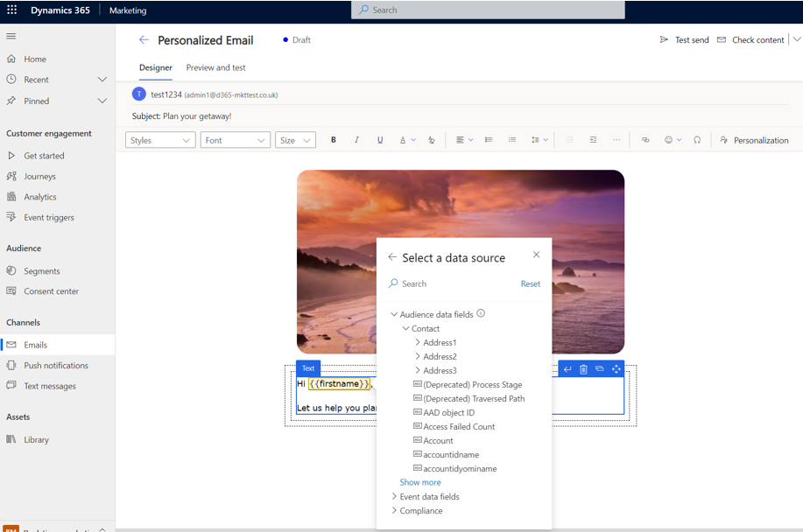The height and width of the screenshot is (532, 803).
Task: Select AAD object ID field
Action: click(443, 412)
